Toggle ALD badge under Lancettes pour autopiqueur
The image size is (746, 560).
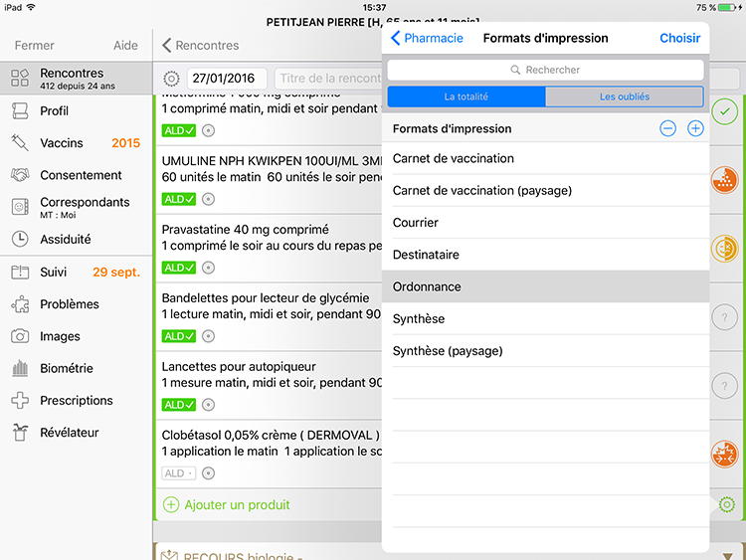tap(179, 405)
